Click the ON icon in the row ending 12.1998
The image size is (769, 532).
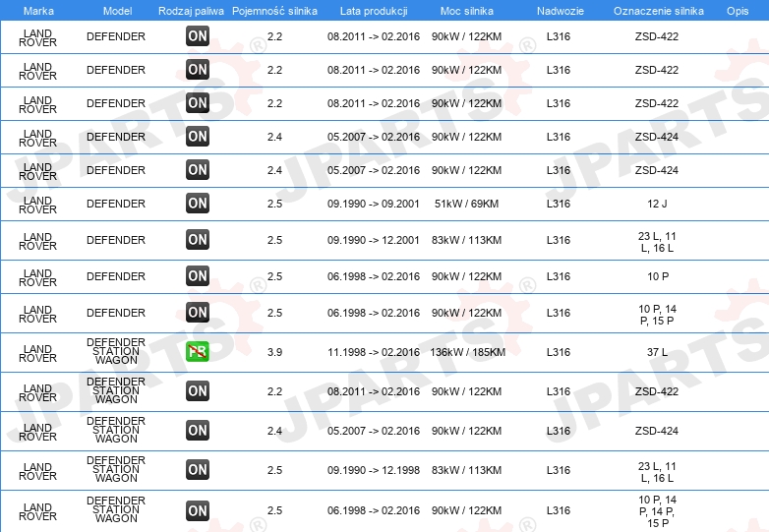(198, 470)
